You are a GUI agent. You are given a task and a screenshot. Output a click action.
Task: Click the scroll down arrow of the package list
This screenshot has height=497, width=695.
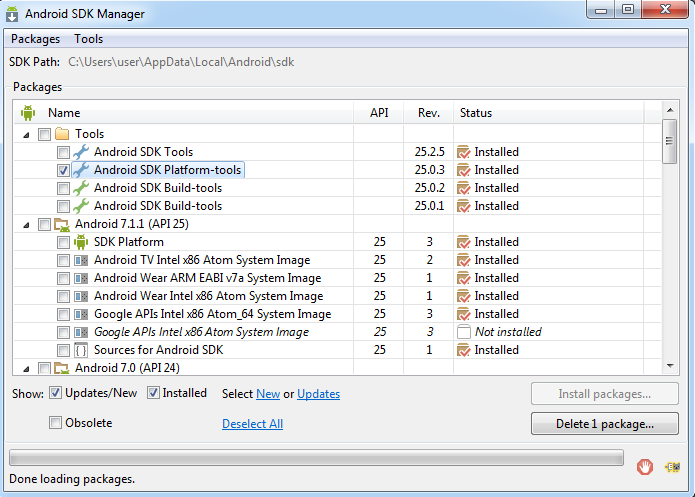coord(670,366)
